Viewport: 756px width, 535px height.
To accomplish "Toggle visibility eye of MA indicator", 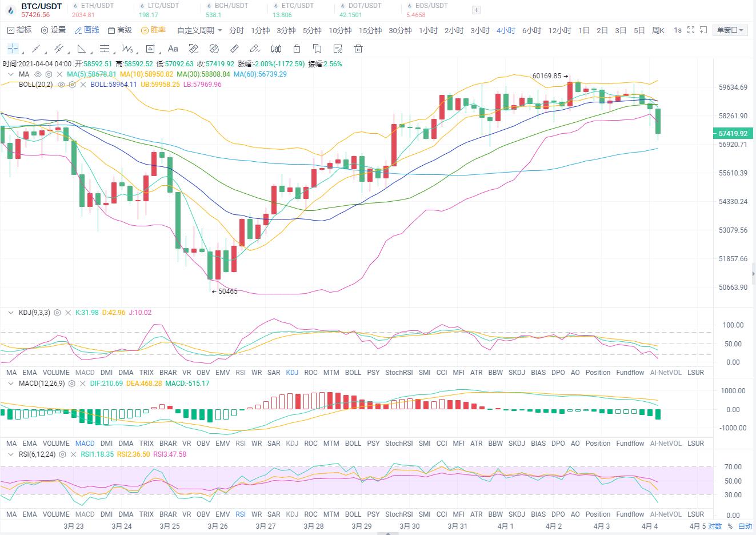I will coord(38,74).
